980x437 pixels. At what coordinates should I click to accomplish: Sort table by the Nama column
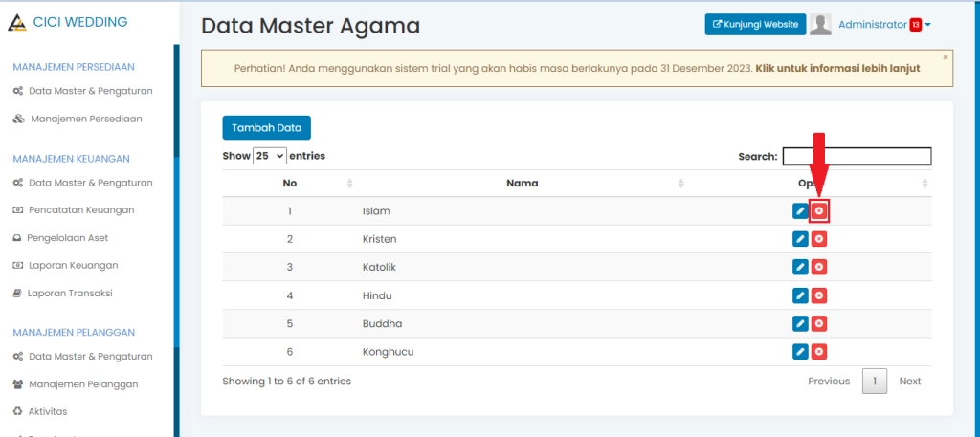(522, 184)
